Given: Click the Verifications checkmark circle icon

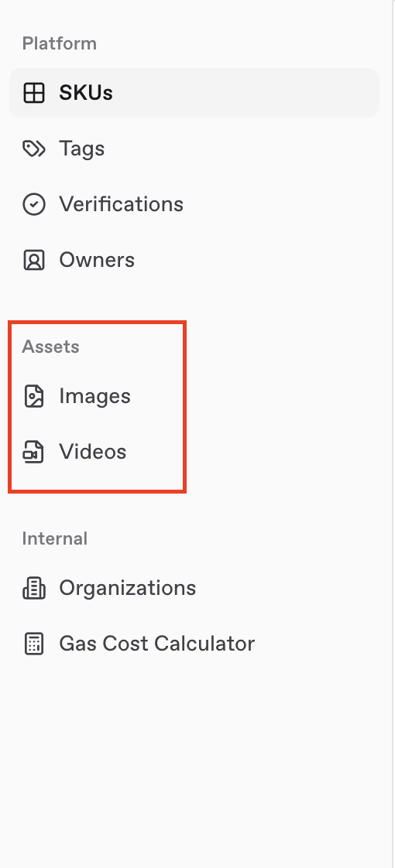Looking at the screenshot, I should [34, 204].
